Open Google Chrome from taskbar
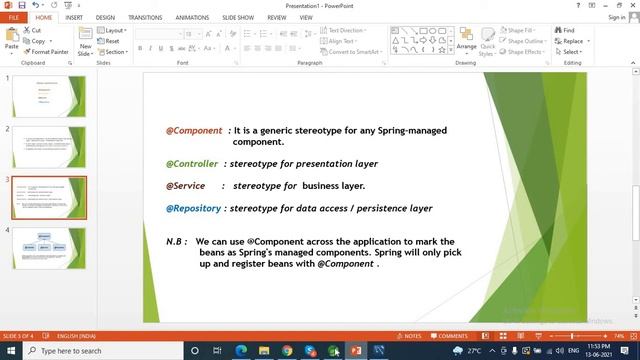The height and width of the screenshot is (360, 640). point(287,351)
